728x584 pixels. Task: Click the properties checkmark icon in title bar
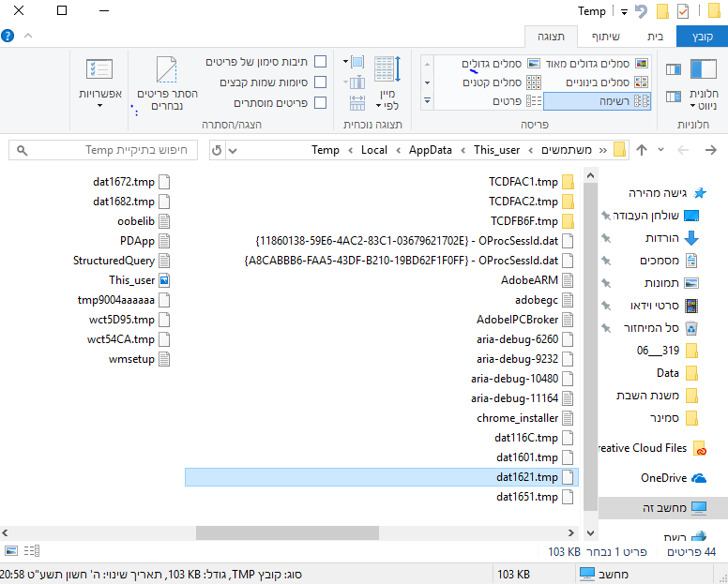click(683, 11)
